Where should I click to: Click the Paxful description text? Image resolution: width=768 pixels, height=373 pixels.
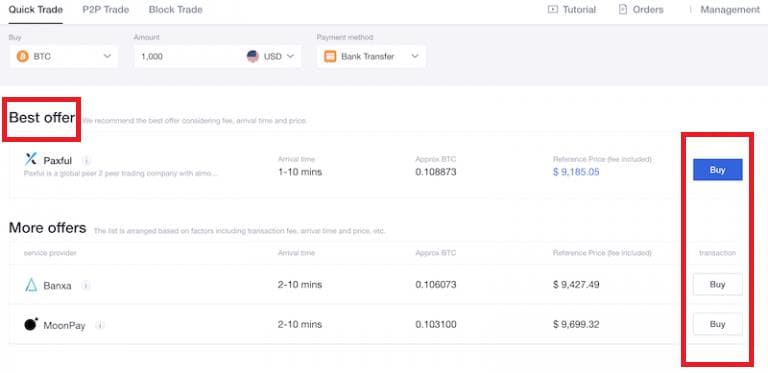pyautogui.click(x=120, y=173)
